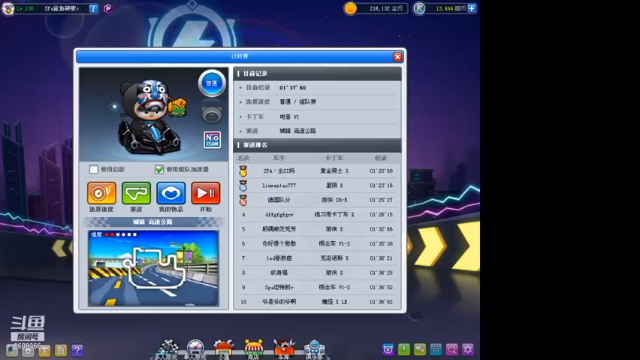Open the pink magnifier search icon

[451, 349]
